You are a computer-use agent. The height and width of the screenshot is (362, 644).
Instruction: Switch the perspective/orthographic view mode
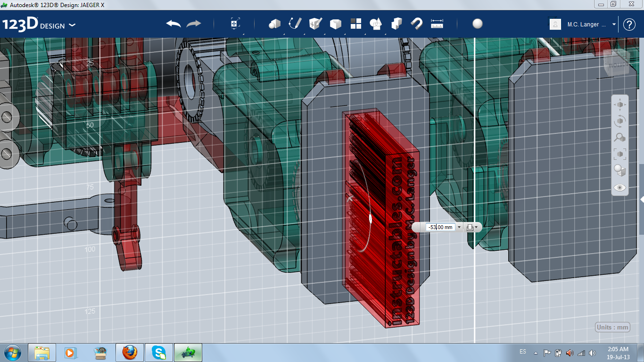620,170
